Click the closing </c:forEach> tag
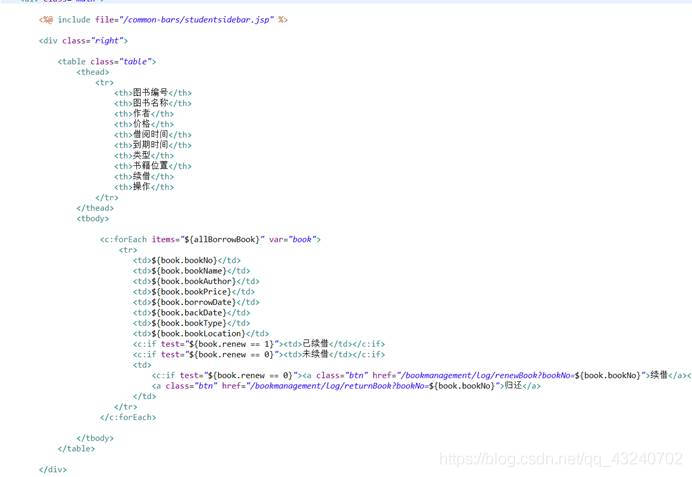The width and height of the screenshot is (692, 477). click(x=128, y=417)
